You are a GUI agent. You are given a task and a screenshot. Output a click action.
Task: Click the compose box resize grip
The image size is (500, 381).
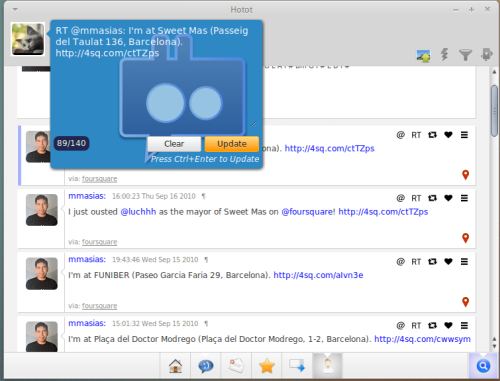tap(253, 124)
